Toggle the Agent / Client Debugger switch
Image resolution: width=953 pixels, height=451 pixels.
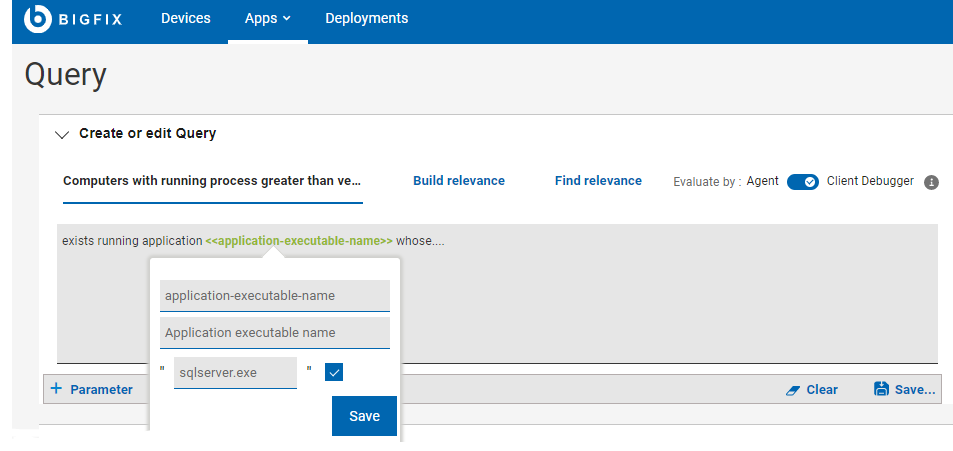803,182
